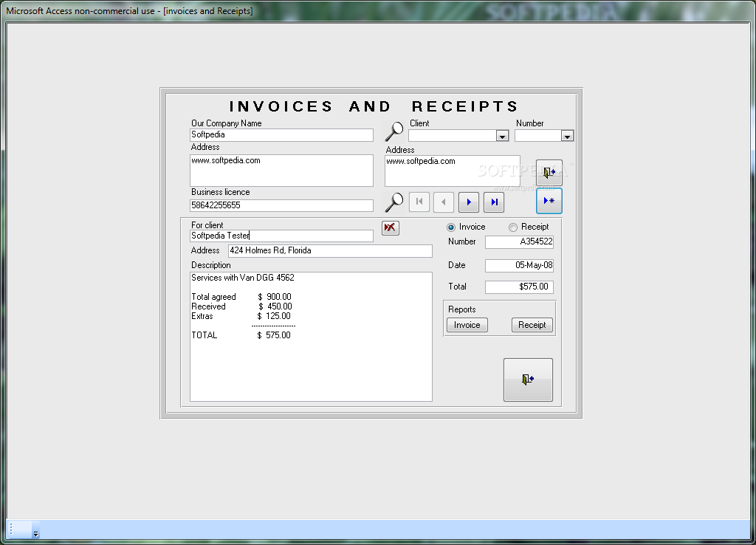Open the Client dropdown list
The width and height of the screenshot is (756, 545).
pos(502,137)
